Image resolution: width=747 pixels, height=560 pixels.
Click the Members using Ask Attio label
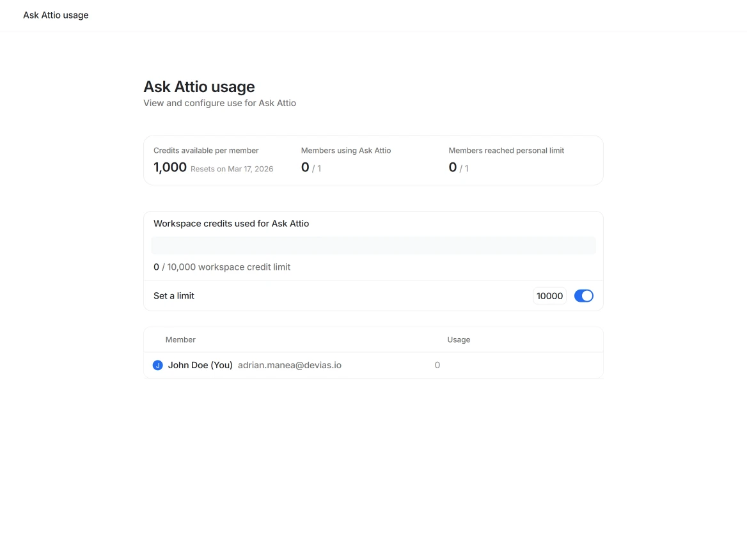click(x=346, y=151)
